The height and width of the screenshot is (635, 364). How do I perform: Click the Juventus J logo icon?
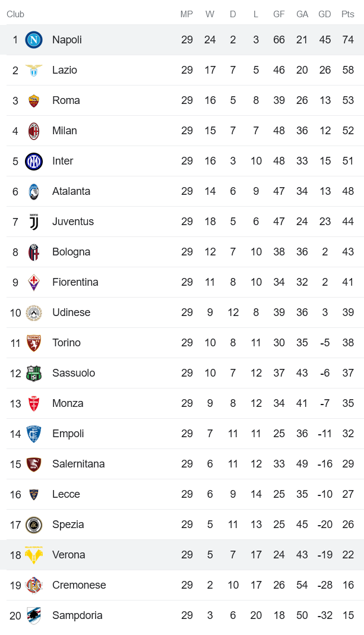(34, 222)
